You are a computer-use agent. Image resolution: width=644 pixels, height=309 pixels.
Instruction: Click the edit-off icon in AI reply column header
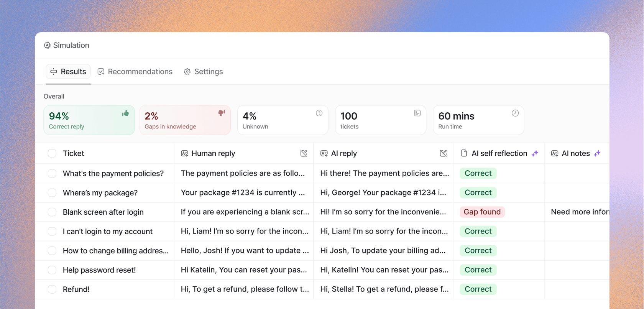pos(443,153)
